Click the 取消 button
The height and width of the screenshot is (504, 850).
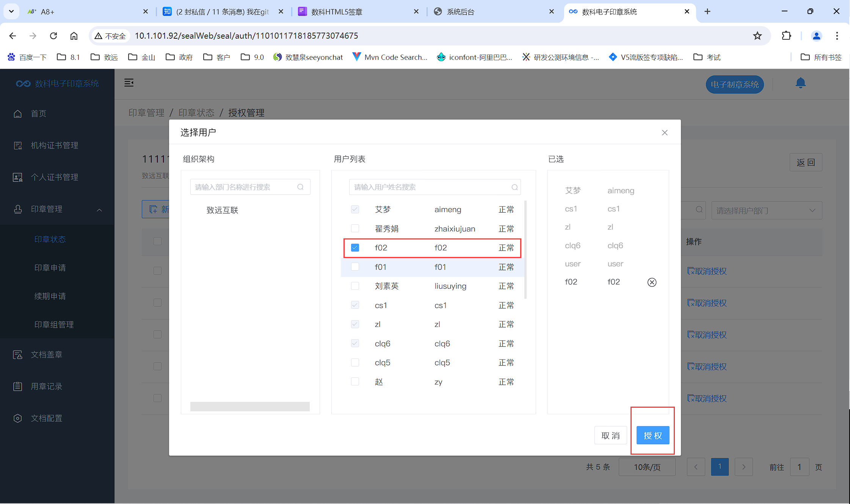tap(610, 435)
